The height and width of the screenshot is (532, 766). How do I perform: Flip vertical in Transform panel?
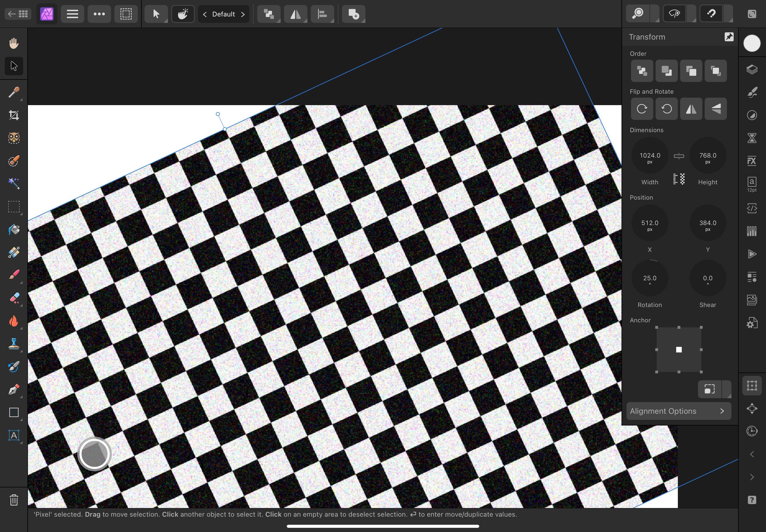(x=716, y=109)
